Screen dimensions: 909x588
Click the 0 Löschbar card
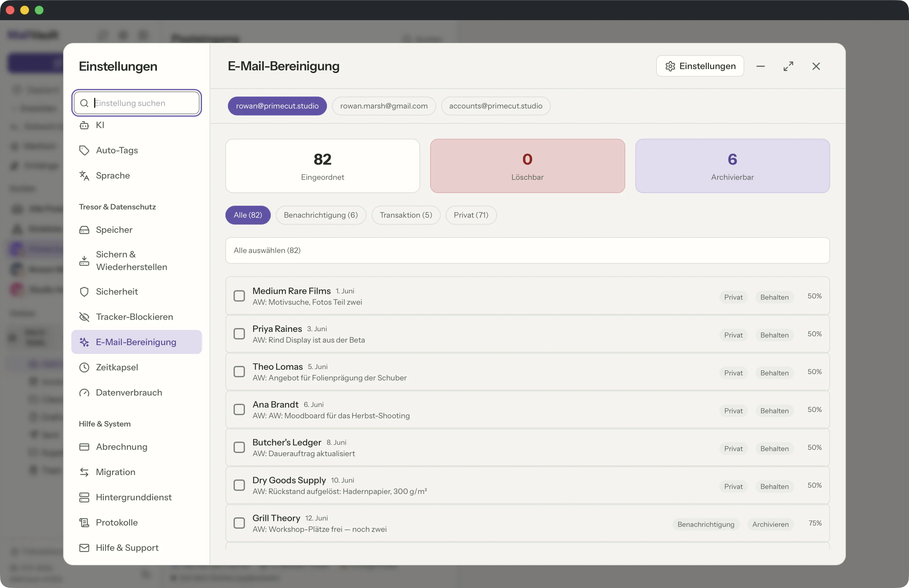[527, 166]
